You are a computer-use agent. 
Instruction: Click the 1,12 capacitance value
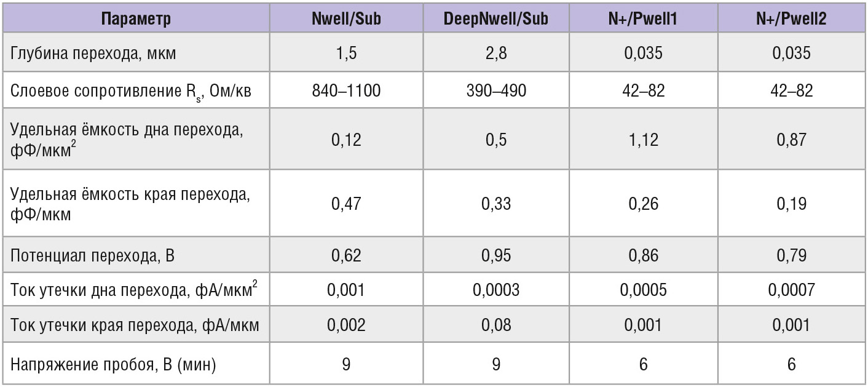643,140
